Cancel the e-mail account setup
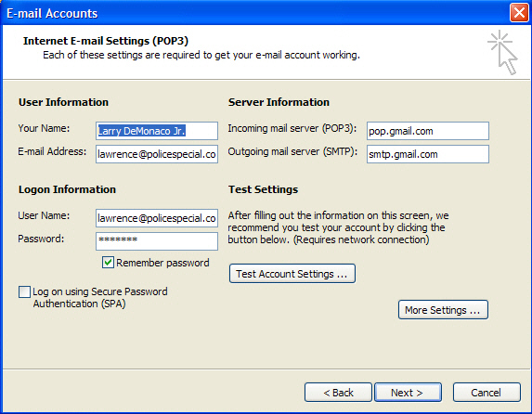Viewport: 532px width, 414px height. (x=487, y=393)
